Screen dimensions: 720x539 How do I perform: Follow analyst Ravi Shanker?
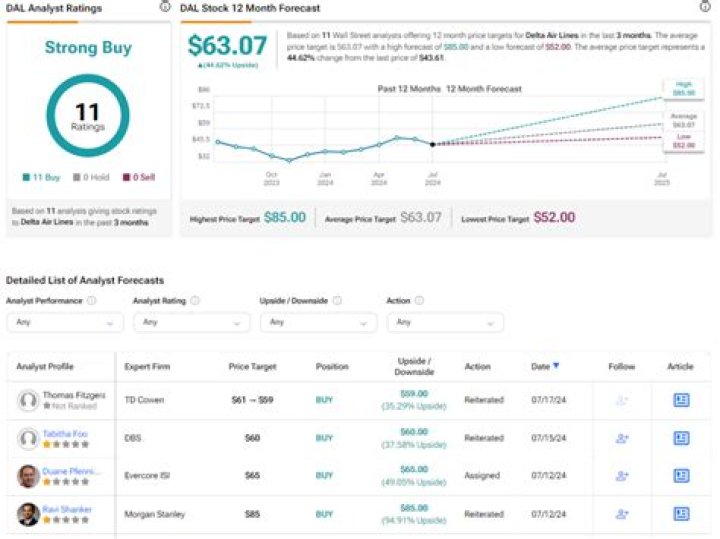tap(621, 514)
